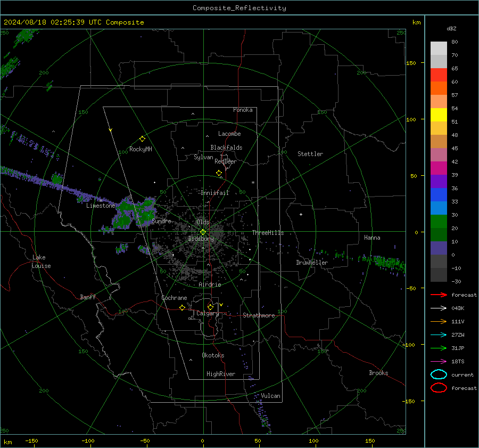The image size is (479, 448).
Task: Pick the blue 33-36 dBZ swatch
Action: click(x=439, y=195)
